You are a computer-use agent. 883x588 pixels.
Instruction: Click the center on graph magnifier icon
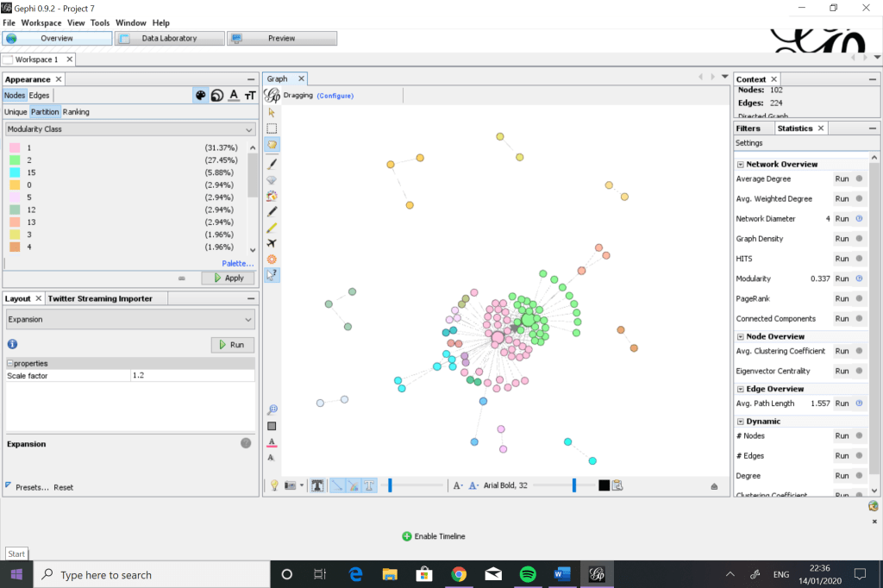pos(272,410)
